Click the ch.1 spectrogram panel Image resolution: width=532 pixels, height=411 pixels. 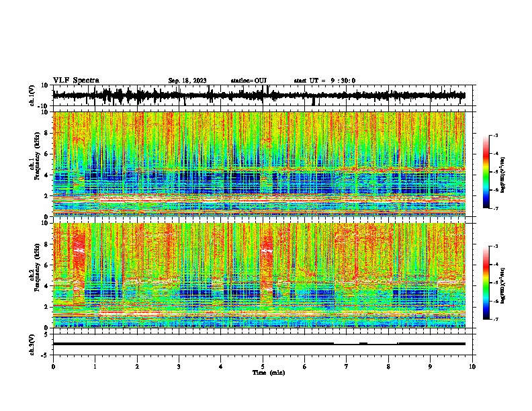tap(259, 164)
